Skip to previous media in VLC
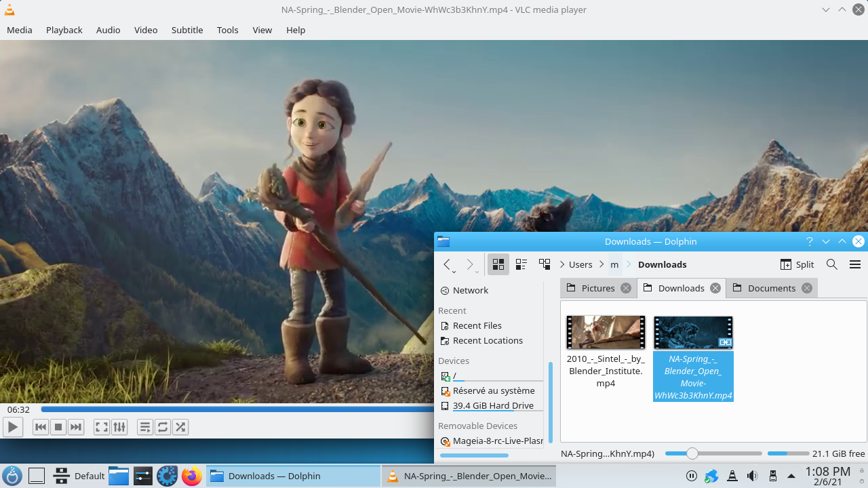 point(41,427)
